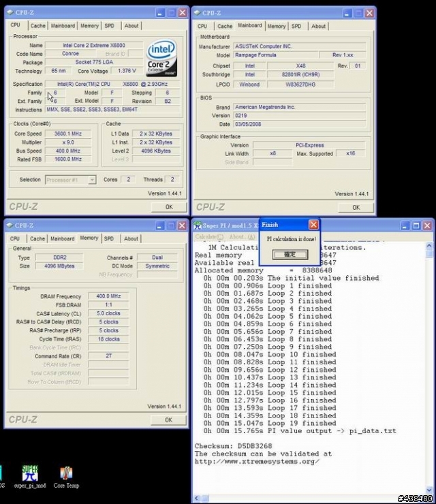Maximize the Super PI window
The height and width of the screenshot is (504, 436).
point(416,225)
